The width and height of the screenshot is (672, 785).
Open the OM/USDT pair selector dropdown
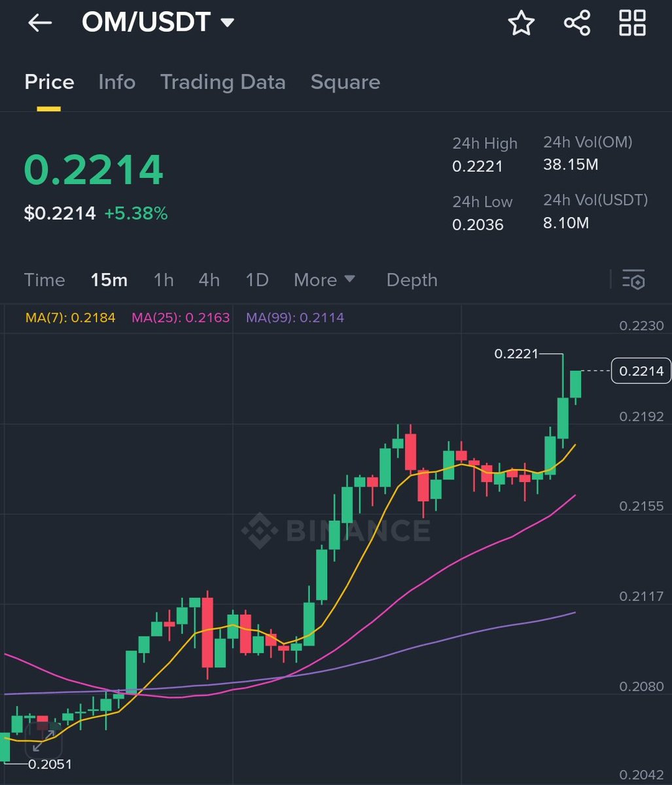pyautogui.click(x=158, y=23)
